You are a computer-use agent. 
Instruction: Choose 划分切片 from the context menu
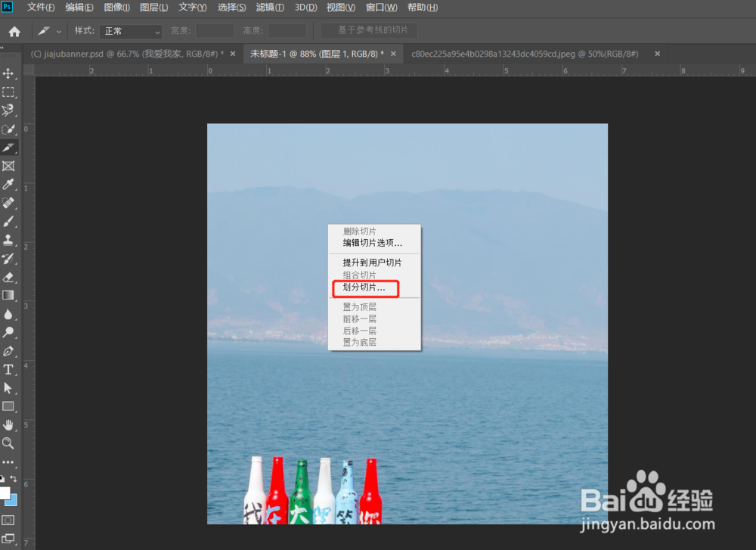click(365, 288)
